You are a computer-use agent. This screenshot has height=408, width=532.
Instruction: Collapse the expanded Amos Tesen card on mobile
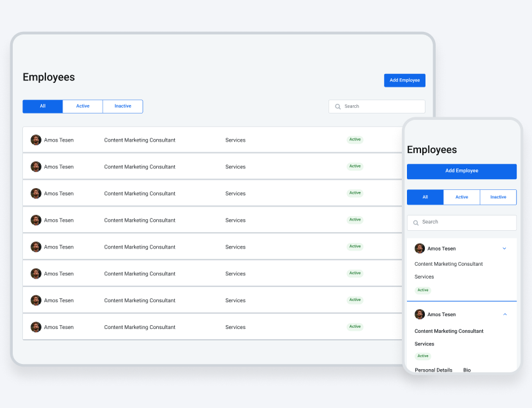click(x=505, y=314)
